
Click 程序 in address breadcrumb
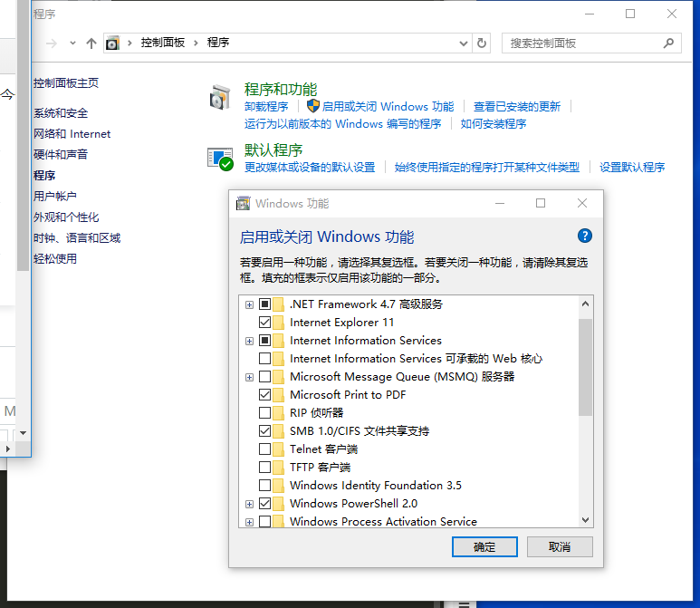coord(218,43)
